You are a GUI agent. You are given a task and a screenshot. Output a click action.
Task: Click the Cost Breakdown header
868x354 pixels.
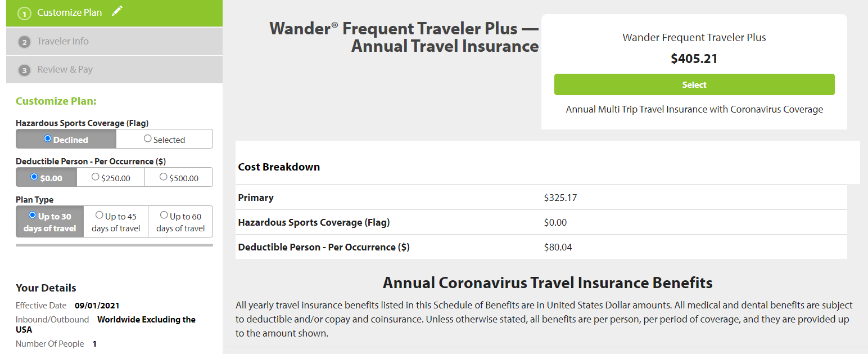pos(279,167)
